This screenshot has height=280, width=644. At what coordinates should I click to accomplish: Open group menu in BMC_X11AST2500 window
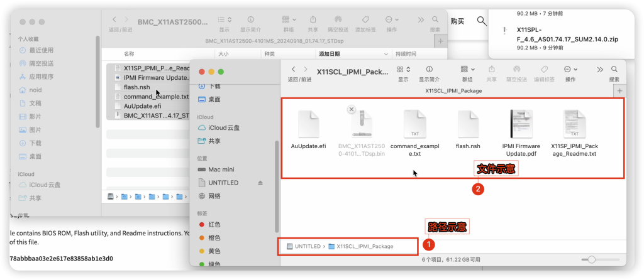pos(289,19)
